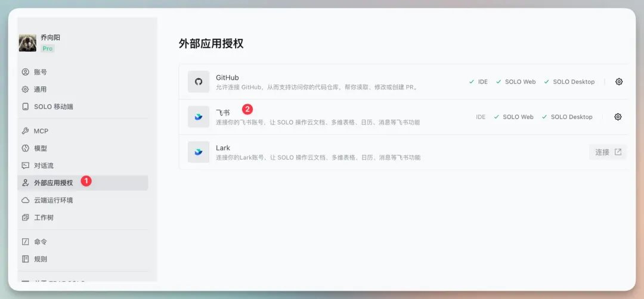Click the 规则 book icon
The image size is (644, 299).
26,259
